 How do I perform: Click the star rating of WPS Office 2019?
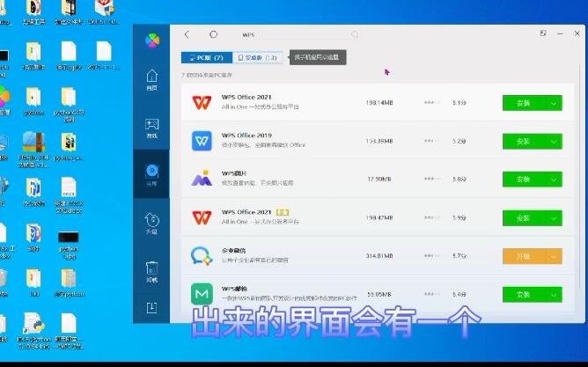pyautogui.click(x=432, y=141)
